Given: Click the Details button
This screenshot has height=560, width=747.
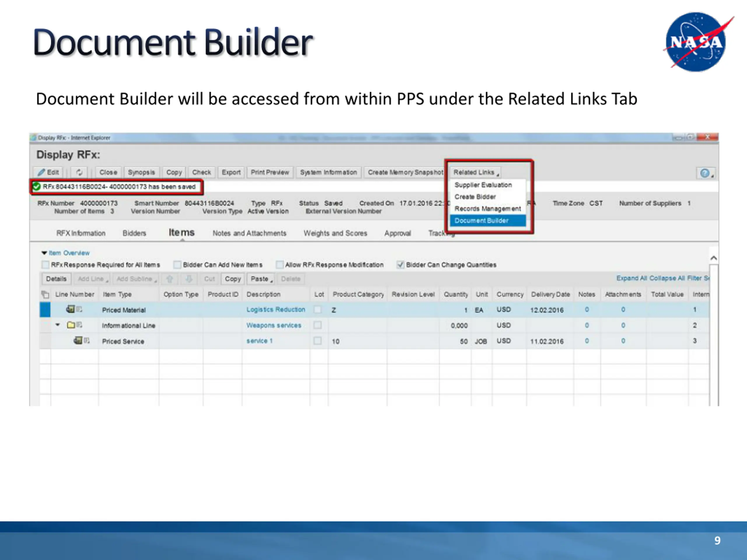Looking at the screenshot, I should point(56,279).
